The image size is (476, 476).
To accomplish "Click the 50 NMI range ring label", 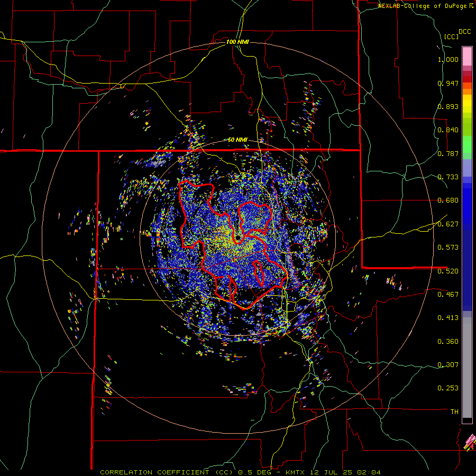I will [x=237, y=140].
